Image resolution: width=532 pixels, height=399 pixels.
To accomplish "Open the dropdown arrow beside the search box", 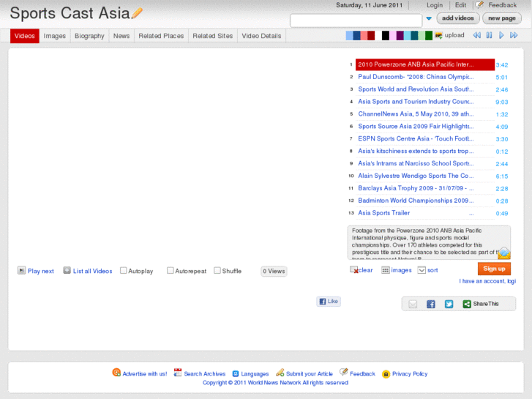I will [429, 19].
